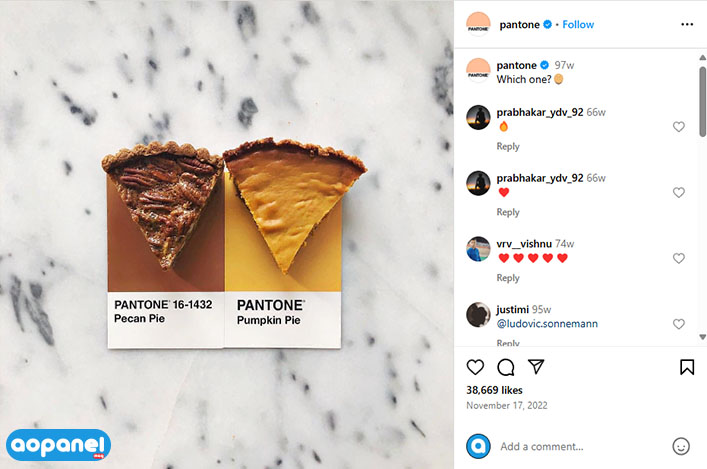
Task: Click the comments scrollbar up arrow
Action: pos(702,57)
